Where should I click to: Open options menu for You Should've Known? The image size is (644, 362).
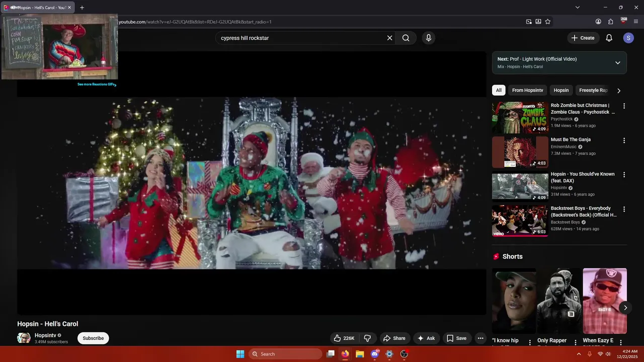pos(624,174)
